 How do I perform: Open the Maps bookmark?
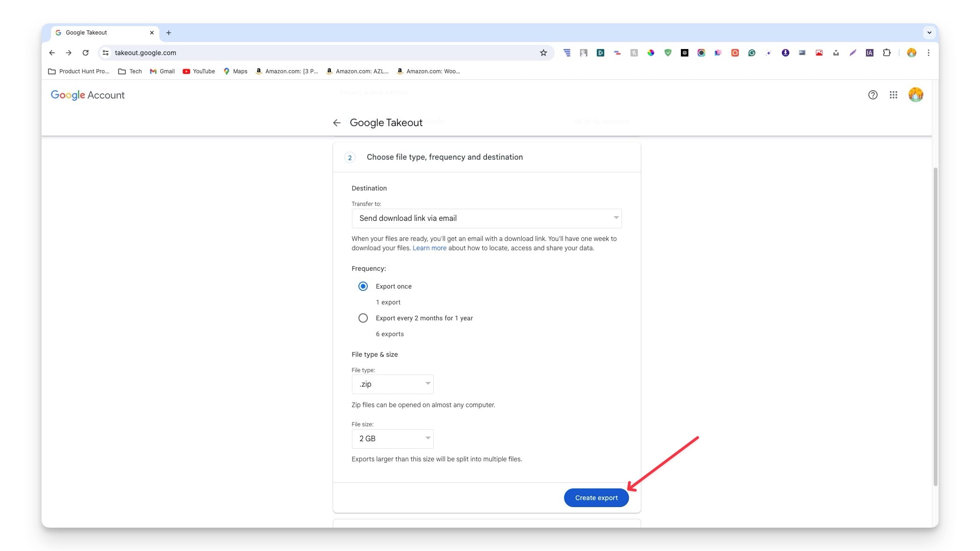coord(235,71)
